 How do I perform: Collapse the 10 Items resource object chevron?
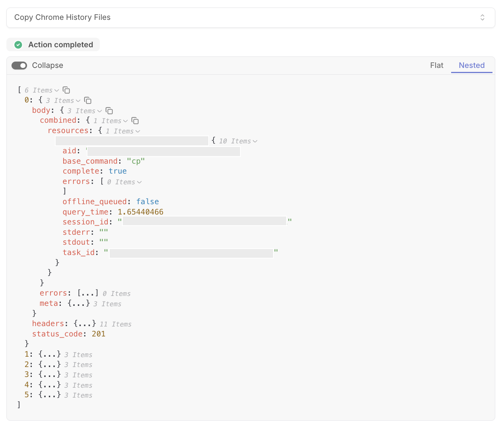pos(255,141)
